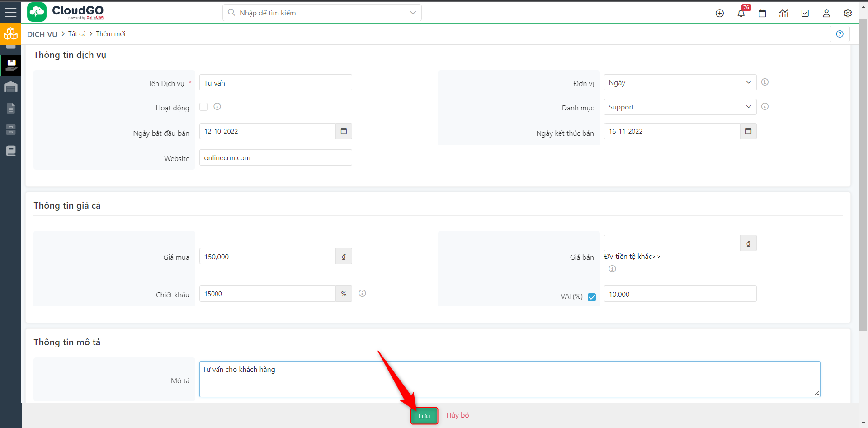Uncheck the VAT(%) checkbox
This screenshot has height=428, width=868.
pos(592,297)
